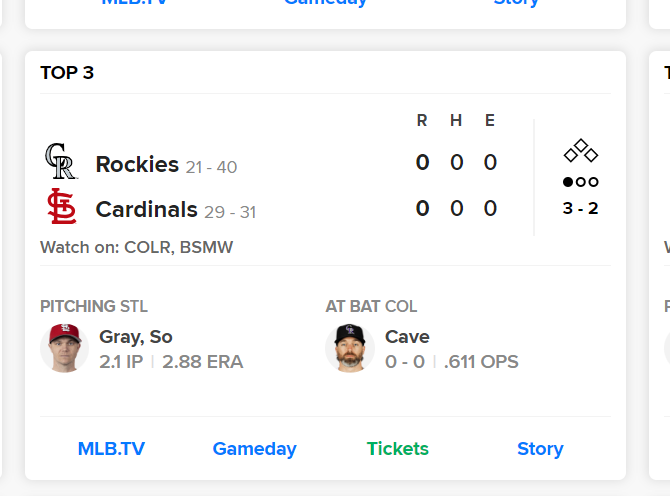Image resolution: width=670 pixels, height=496 pixels.
Task: Open the game Story link
Action: pos(540,449)
